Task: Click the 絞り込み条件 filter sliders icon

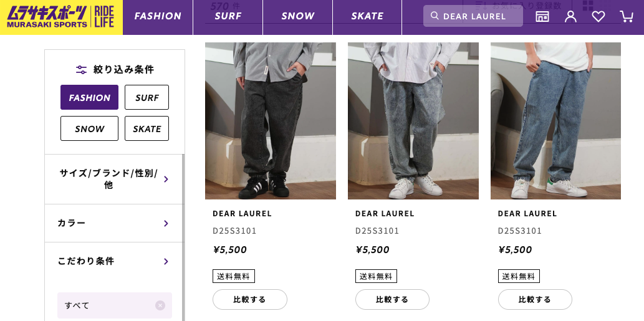Action: coord(81,70)
